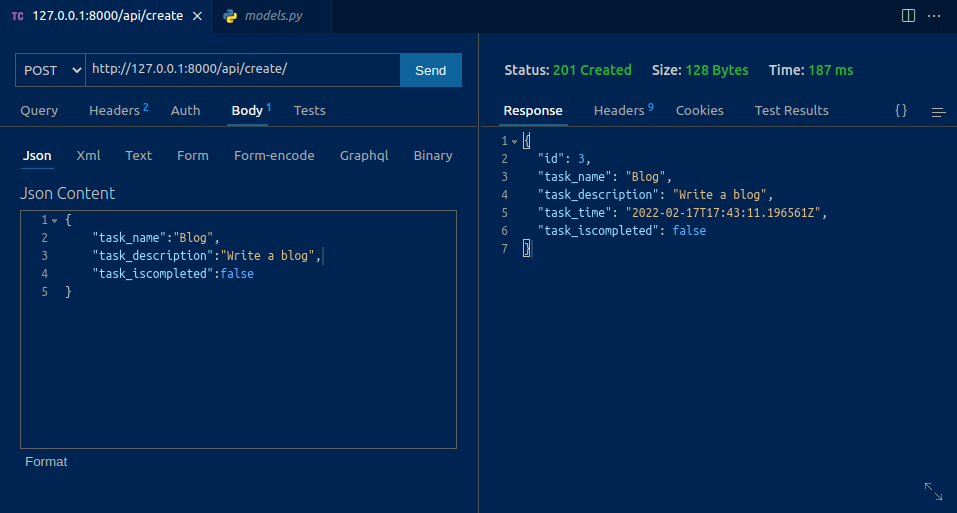Open the HTTP method POST dropdown

(50, 70)
